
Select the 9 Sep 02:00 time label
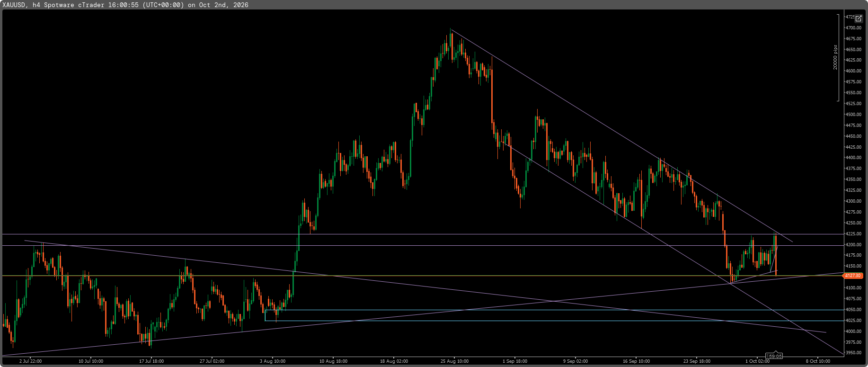point(576,361)
